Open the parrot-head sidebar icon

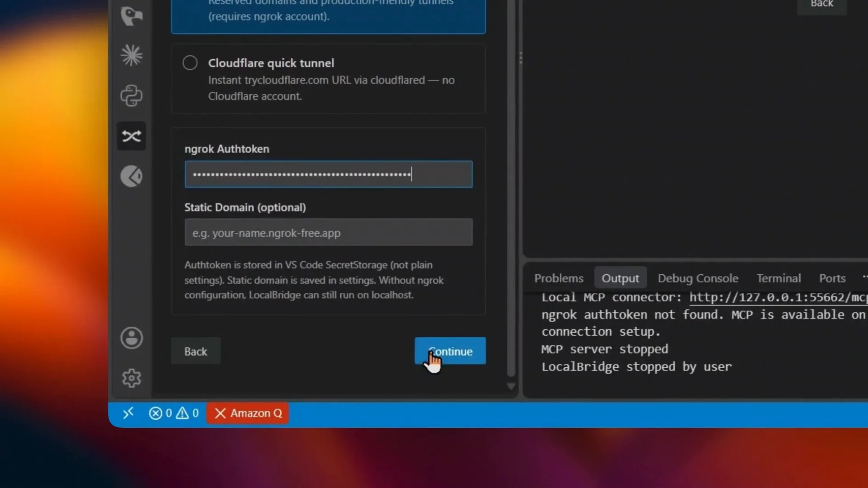pyautogui.click(x=132, y=16)
